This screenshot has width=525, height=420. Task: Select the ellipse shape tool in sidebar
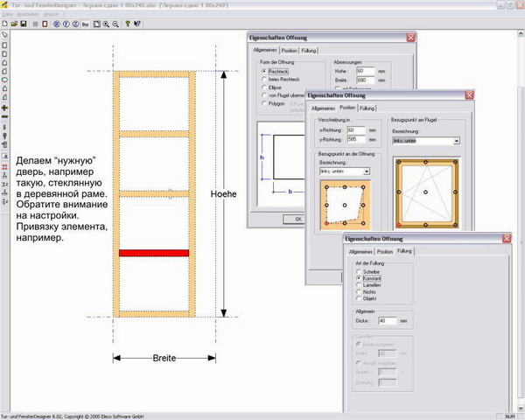[x=5, y=80]
